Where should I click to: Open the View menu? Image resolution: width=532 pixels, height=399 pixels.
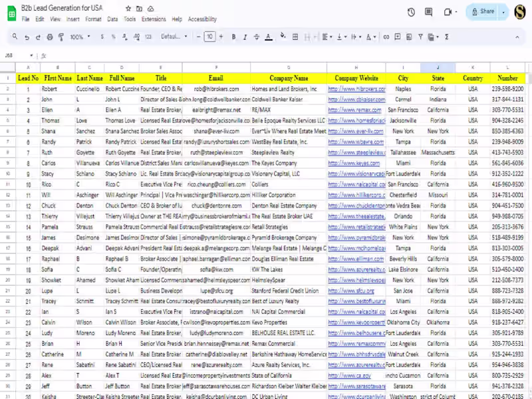tap(55, 19)
